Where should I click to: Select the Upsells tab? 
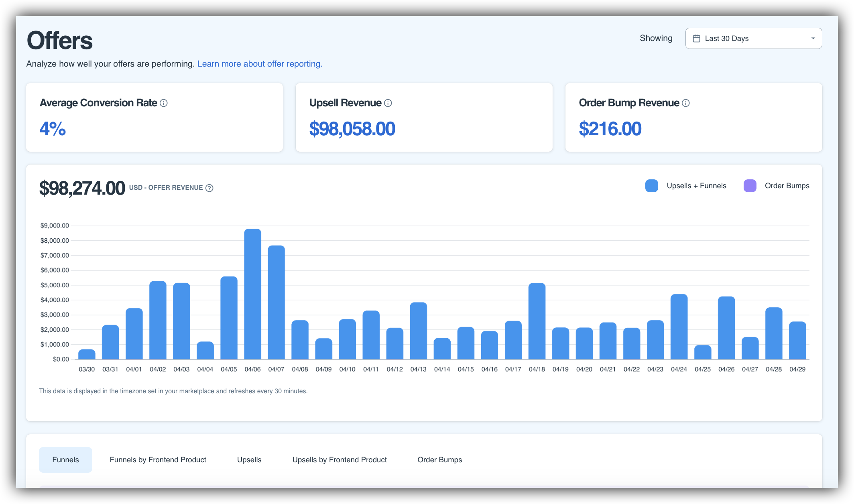(x=249, y=460)
